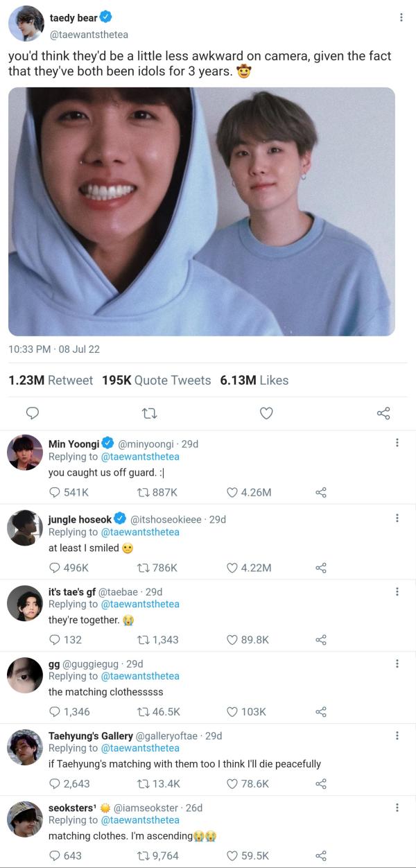
Task: Retweet Min Yoongi's reply
Action: (x=144, y=492)
